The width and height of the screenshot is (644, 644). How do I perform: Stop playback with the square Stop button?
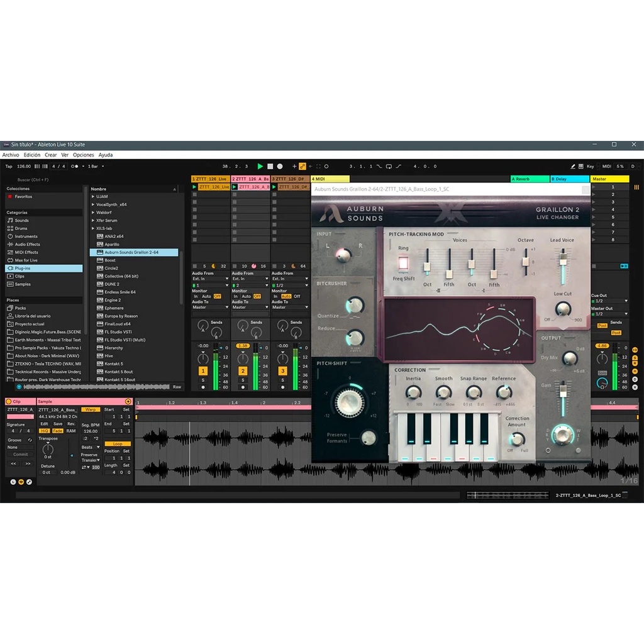[x=270, y=166]
